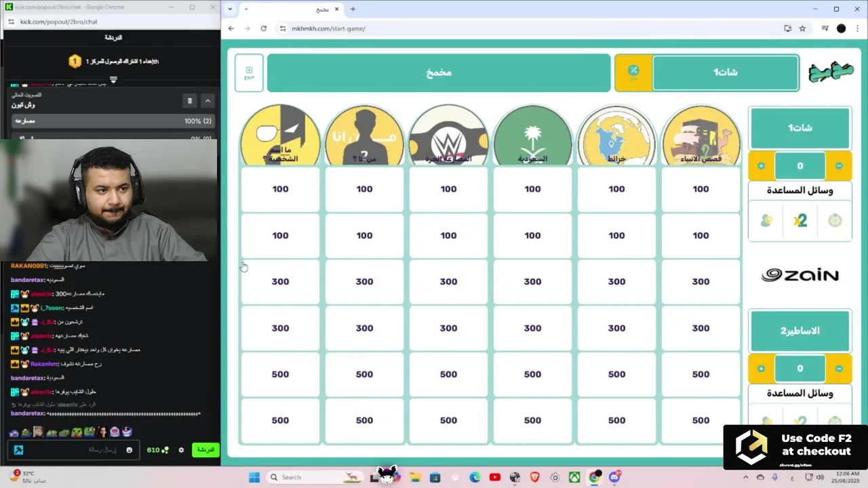Click the yellow icon beside شات1 turn banner

(633, 73)
